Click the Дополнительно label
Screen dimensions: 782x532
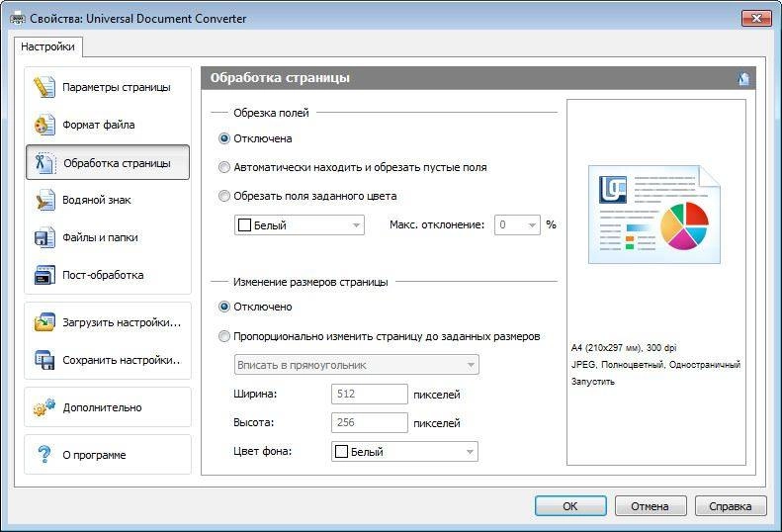tap(102, 407)
